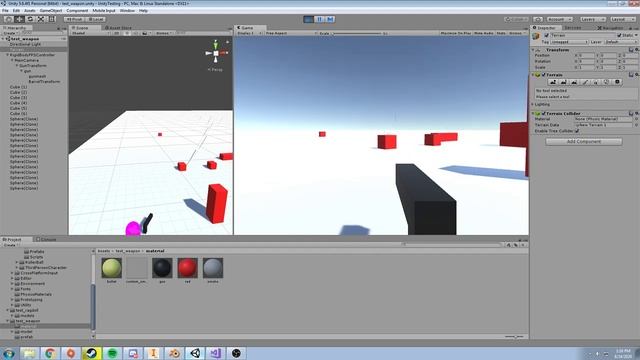Open the Terrain Settings gear tool

617,82
